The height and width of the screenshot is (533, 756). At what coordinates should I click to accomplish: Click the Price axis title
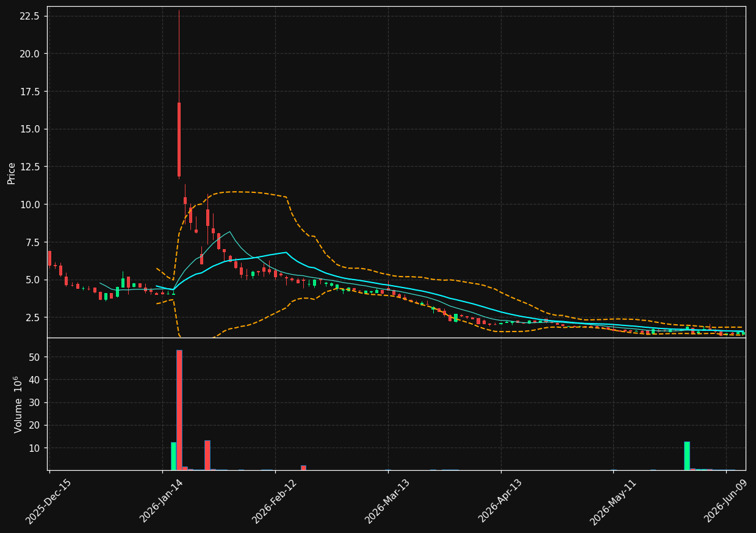[12, 173]
